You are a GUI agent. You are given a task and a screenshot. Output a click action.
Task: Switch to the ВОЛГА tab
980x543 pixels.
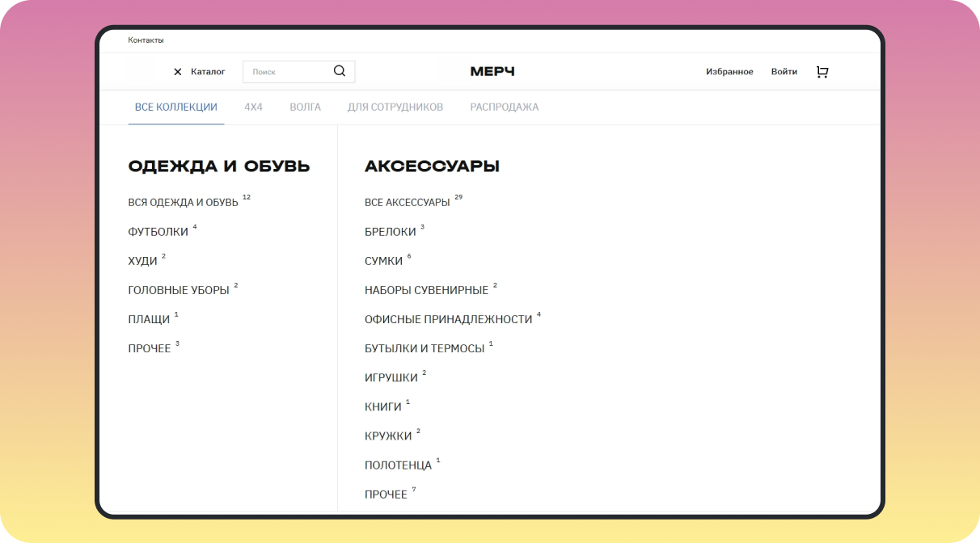pos(305,107)
